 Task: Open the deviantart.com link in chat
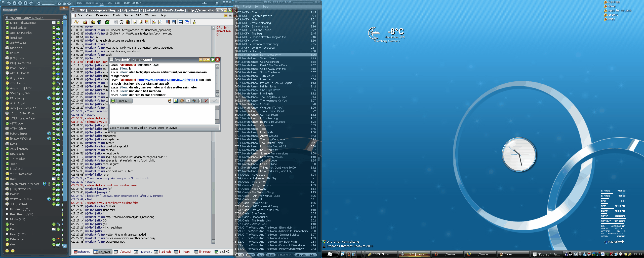point(168,80)
